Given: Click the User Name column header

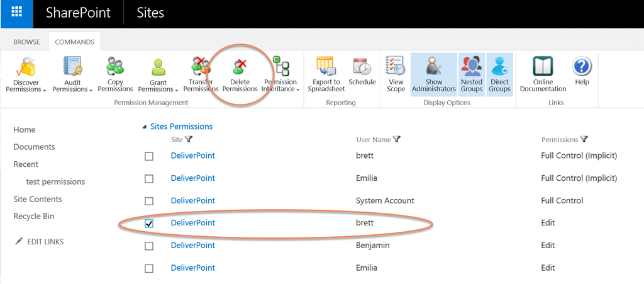Looking at the screenshot, I should tap(374, 140).
